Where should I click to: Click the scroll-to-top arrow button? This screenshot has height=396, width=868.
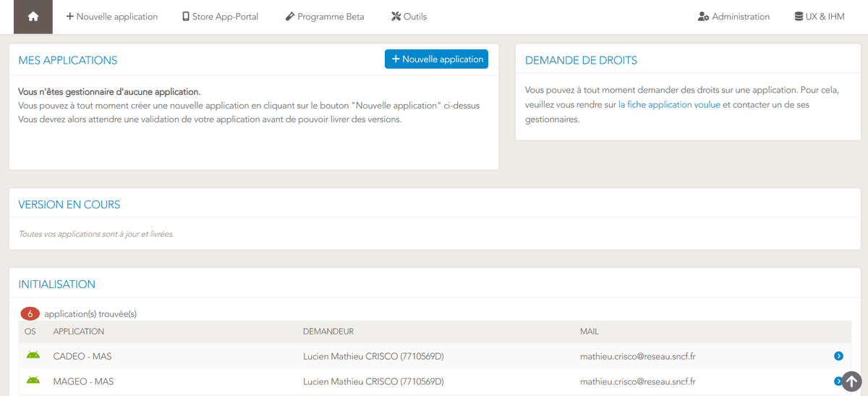coord(851,381)
